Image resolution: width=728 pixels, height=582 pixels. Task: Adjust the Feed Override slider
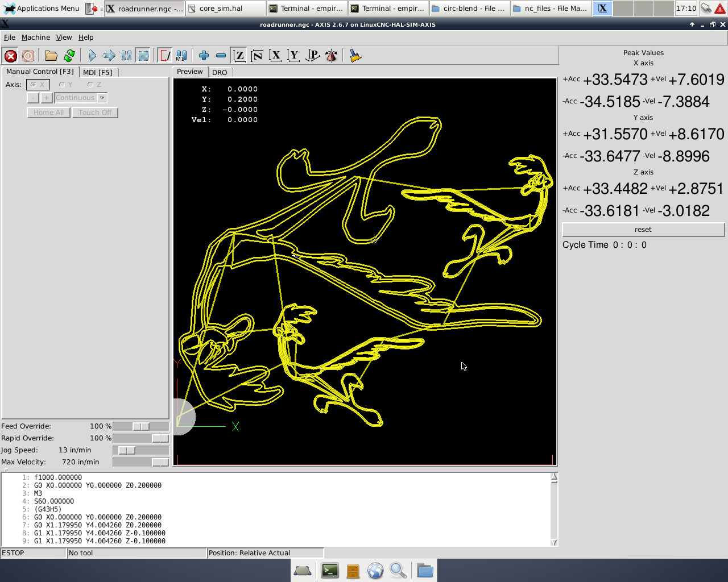140,426
